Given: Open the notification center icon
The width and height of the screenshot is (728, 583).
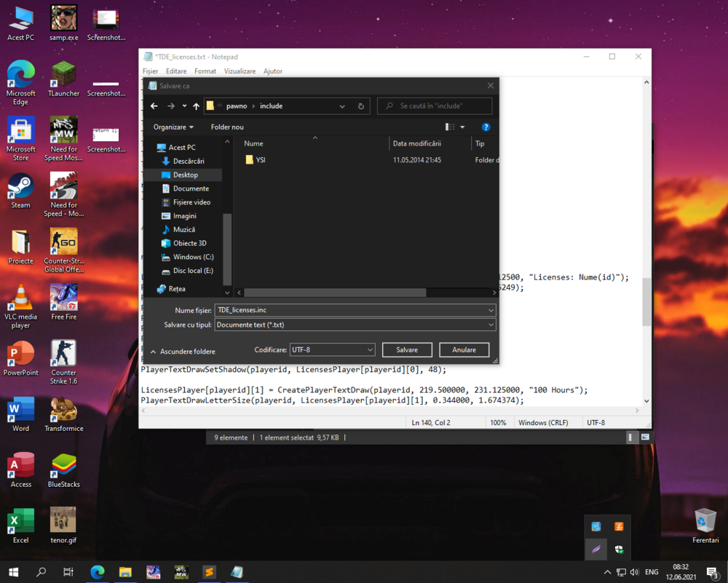Looking at the screenshot, I should point(712,572).
